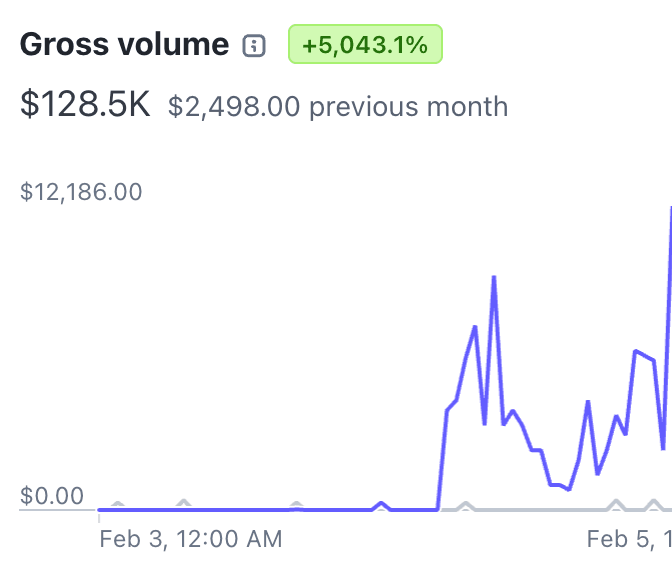Click the small purple bump on the flat baseline

(381, 503)
